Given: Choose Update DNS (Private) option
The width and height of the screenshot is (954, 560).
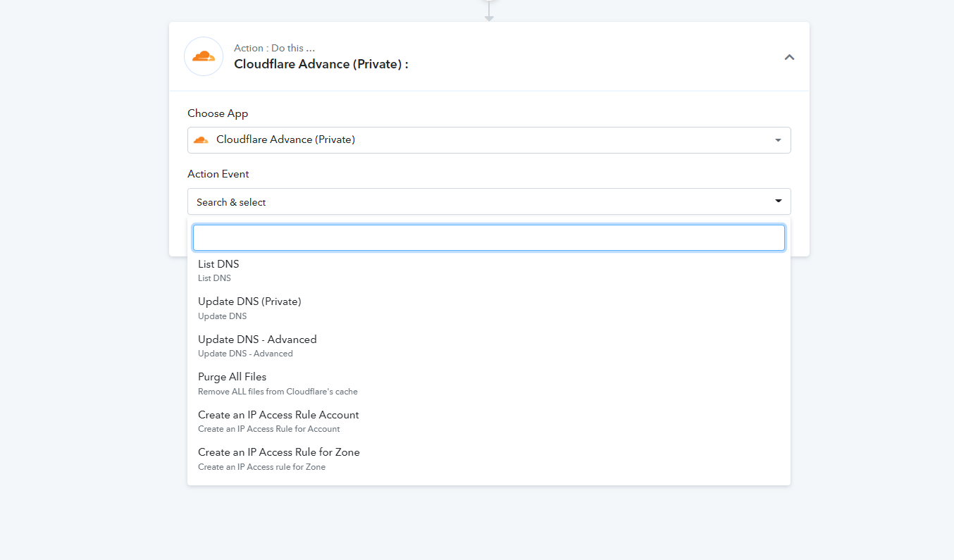Looking at the screenshot, I should [x=489, y=308].
